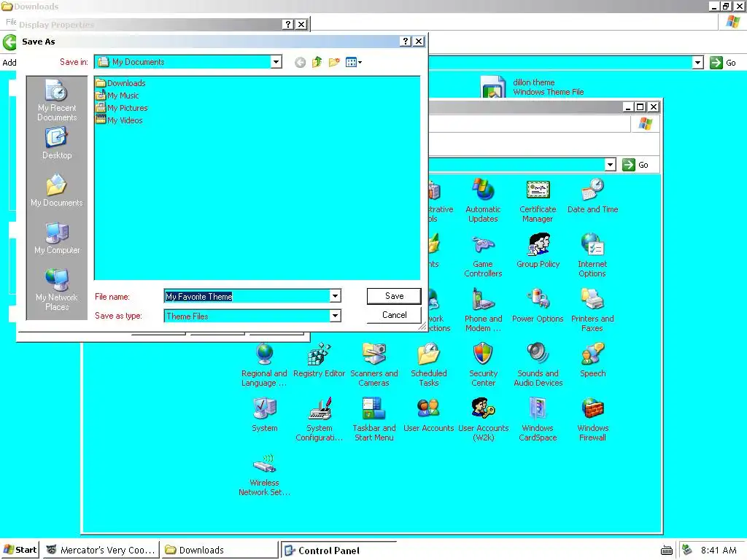This screenshot has height=560, width=747.
Task: Open Certificate Manager applet
Action: click(x=538, y=201)
